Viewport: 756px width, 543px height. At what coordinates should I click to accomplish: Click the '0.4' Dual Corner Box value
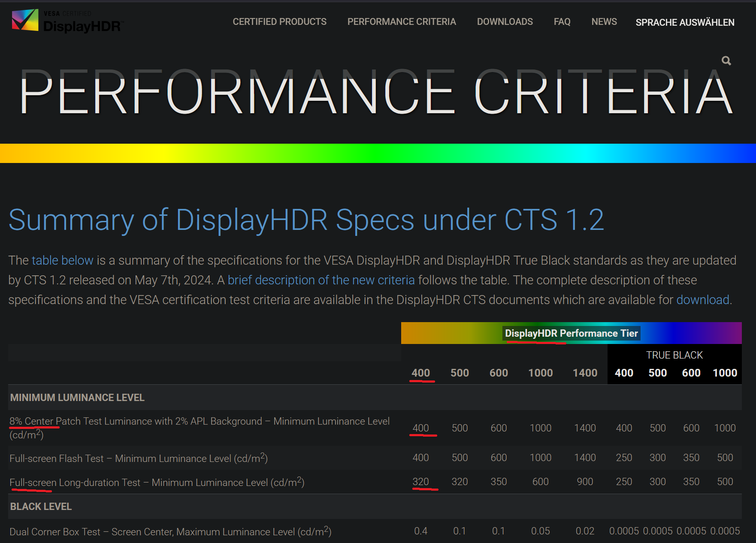coord(420,531)
